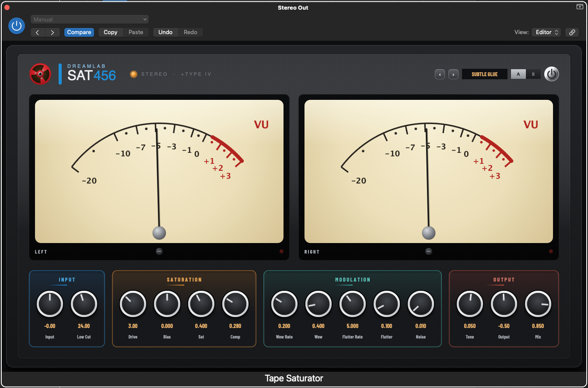The width and height of the screenshot is (588, 388).
Task: Click the Flutter knob
Action: tap(387, 304)
